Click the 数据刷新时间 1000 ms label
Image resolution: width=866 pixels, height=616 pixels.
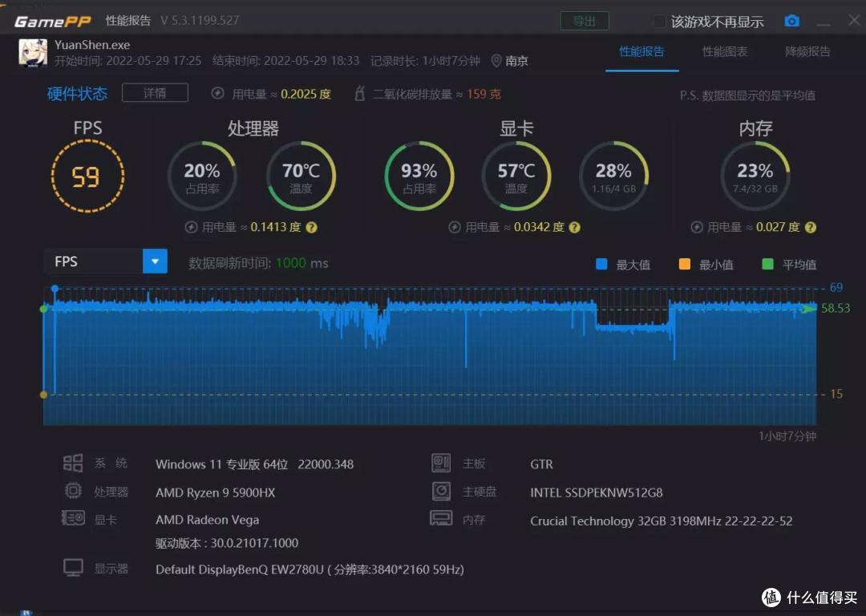tap(258, 263)
